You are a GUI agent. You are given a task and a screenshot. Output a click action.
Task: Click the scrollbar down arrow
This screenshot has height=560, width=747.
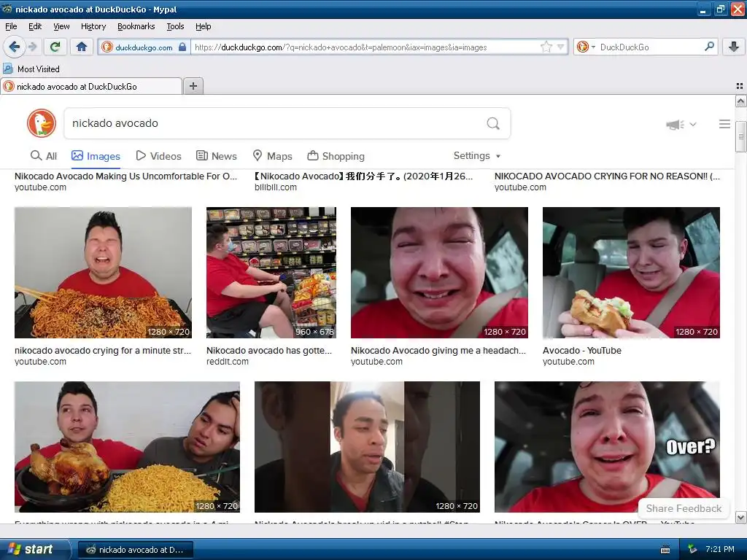tap(740, 517)
